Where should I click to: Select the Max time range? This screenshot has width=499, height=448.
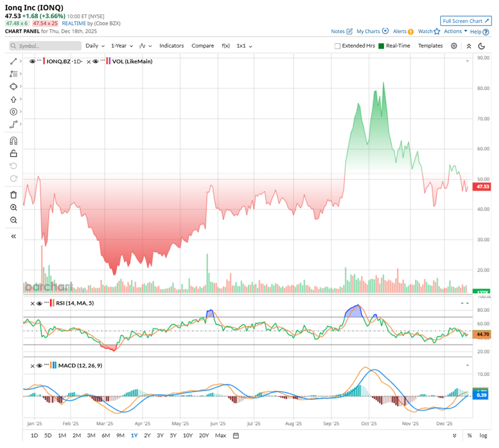tap(221, 435)
